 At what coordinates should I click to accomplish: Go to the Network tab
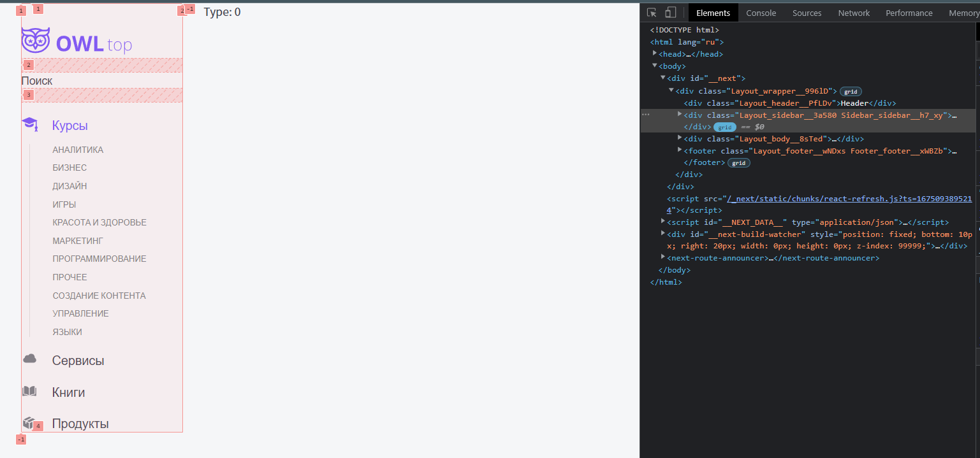[x=854, y=13]
